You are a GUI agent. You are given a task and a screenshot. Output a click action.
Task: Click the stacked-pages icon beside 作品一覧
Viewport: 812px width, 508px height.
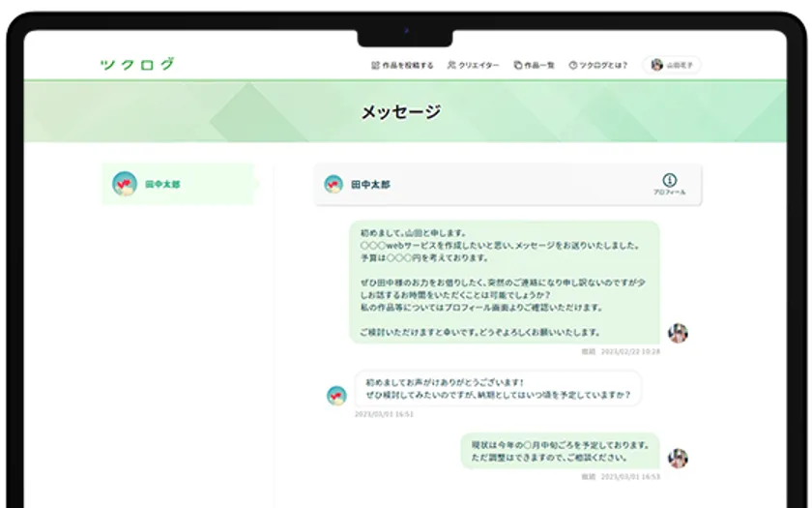[x=517, y=65]
